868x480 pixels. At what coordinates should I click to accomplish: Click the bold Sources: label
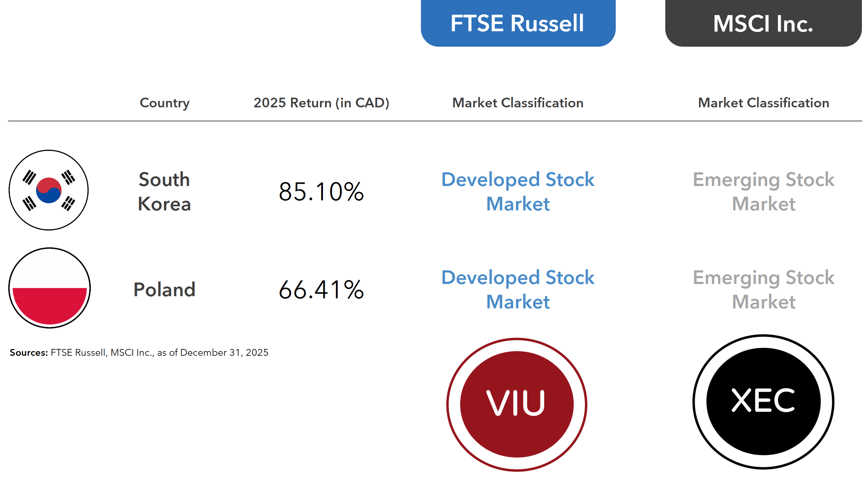[x=29, y=353]
